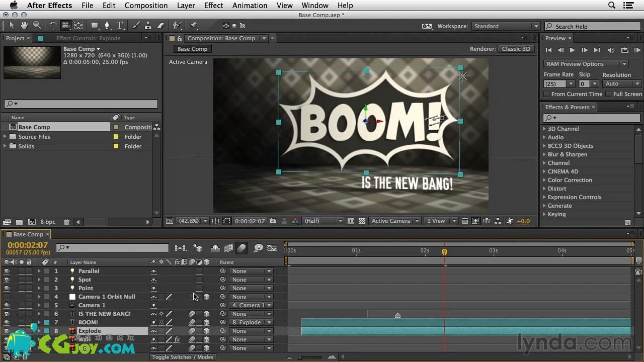
Task: Switch to Effect Controls: Explode tab
Action: pos(88,38)
